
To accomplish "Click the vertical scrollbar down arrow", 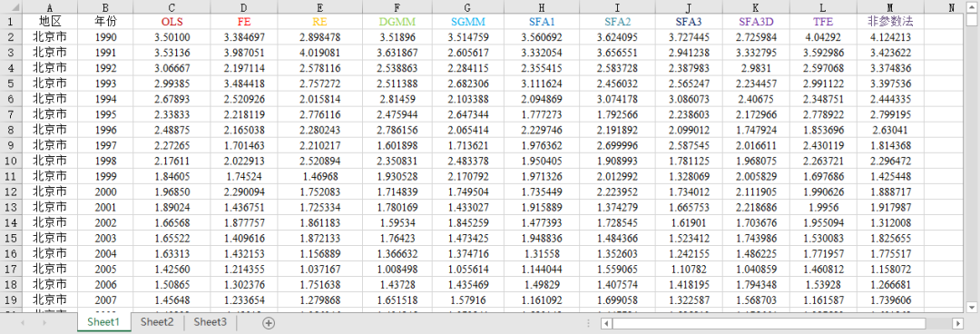I will pyautogui.click(x=971, y=307).
